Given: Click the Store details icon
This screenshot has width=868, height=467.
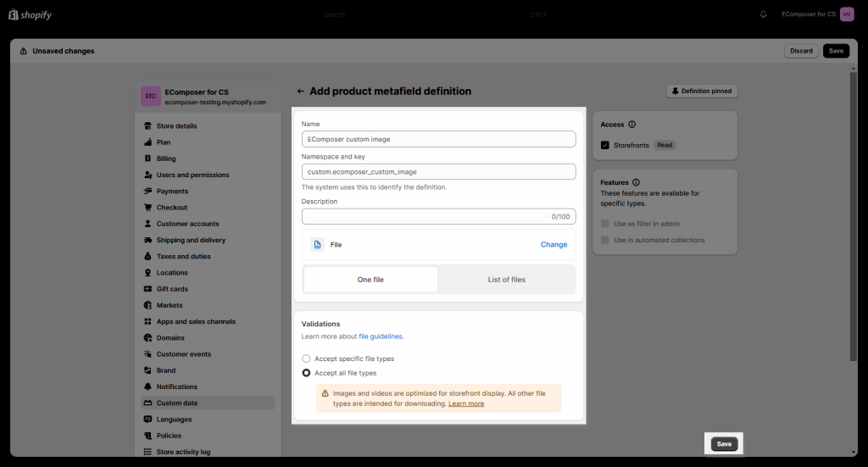Looking at the screenshot, I should point(147,126).
